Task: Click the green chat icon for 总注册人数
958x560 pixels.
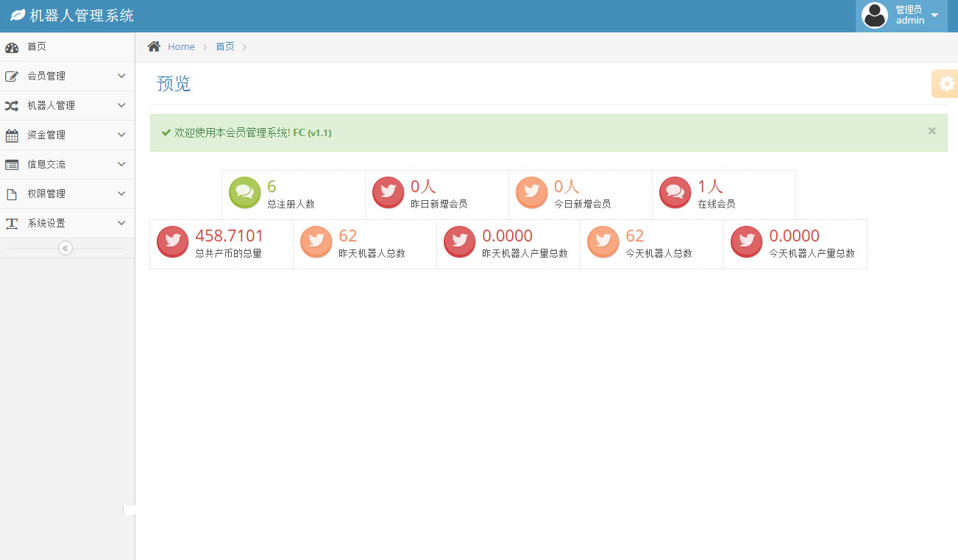Action: point(244,193)
